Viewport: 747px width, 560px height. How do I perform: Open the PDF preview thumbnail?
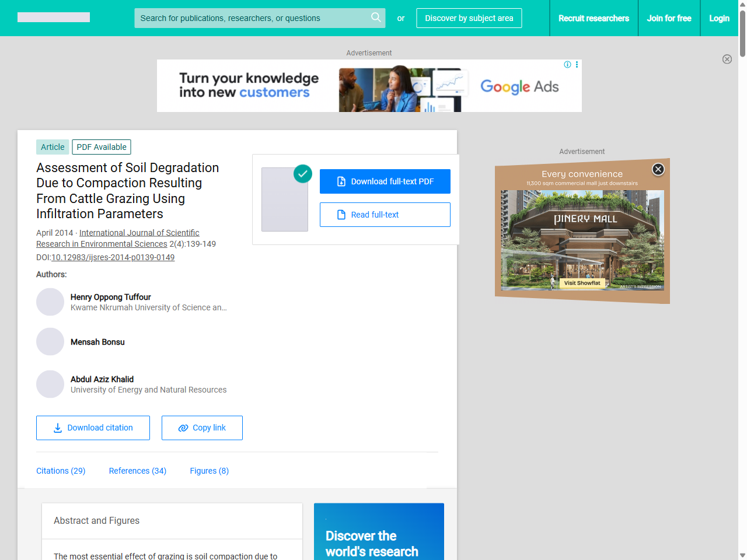[x=285, y=199]
